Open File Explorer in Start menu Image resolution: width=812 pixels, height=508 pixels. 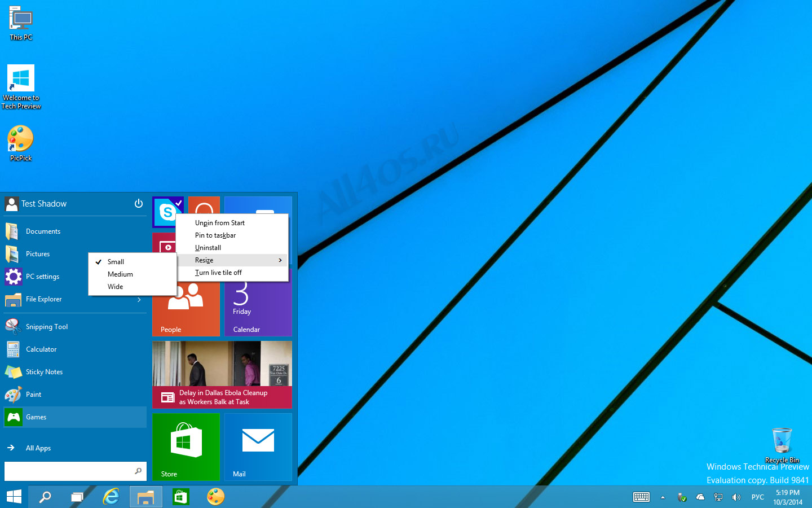coord(75,299)
